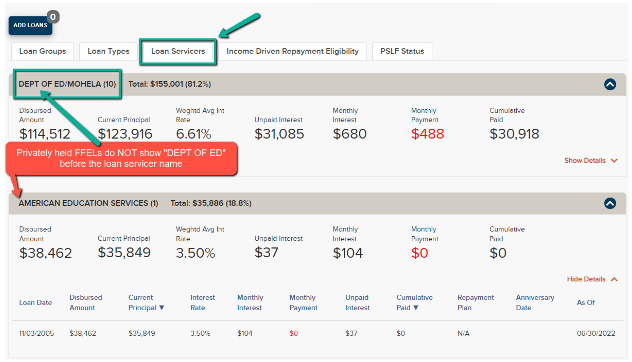Viewport: 632px width, 362px height.
Task: Click the large $35,849 current principal
Action: (x=124, y=253)
